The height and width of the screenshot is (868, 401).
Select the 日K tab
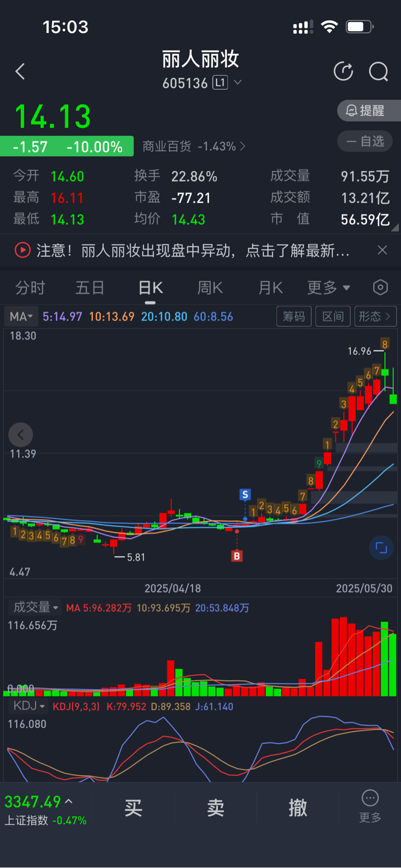[150, 288]
